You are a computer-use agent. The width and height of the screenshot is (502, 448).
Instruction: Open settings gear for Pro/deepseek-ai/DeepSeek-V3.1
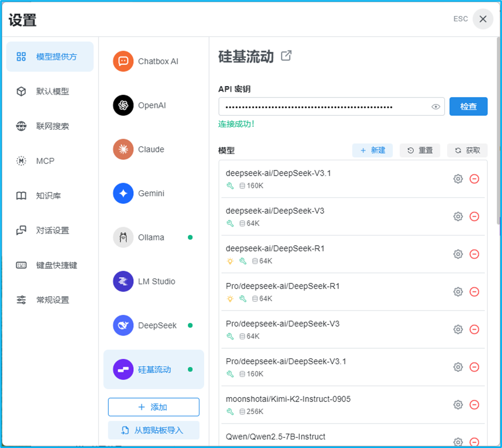[x=458, y=367]
